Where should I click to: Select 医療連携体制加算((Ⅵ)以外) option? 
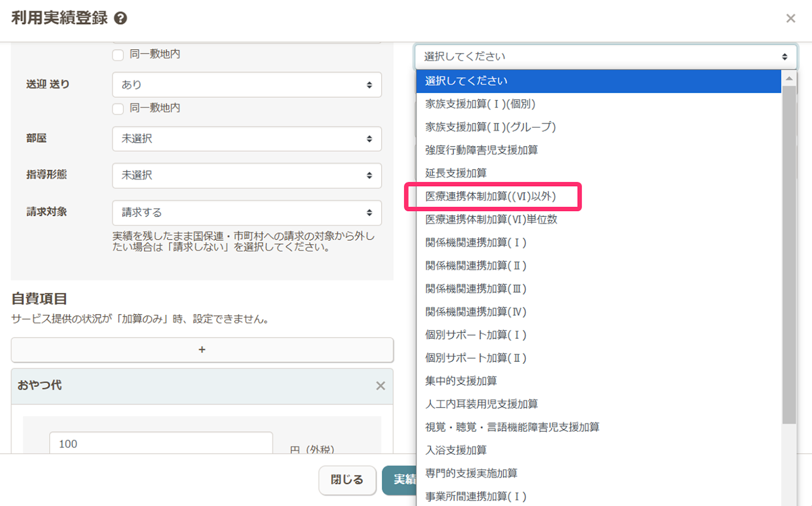[x=490, y=196]
